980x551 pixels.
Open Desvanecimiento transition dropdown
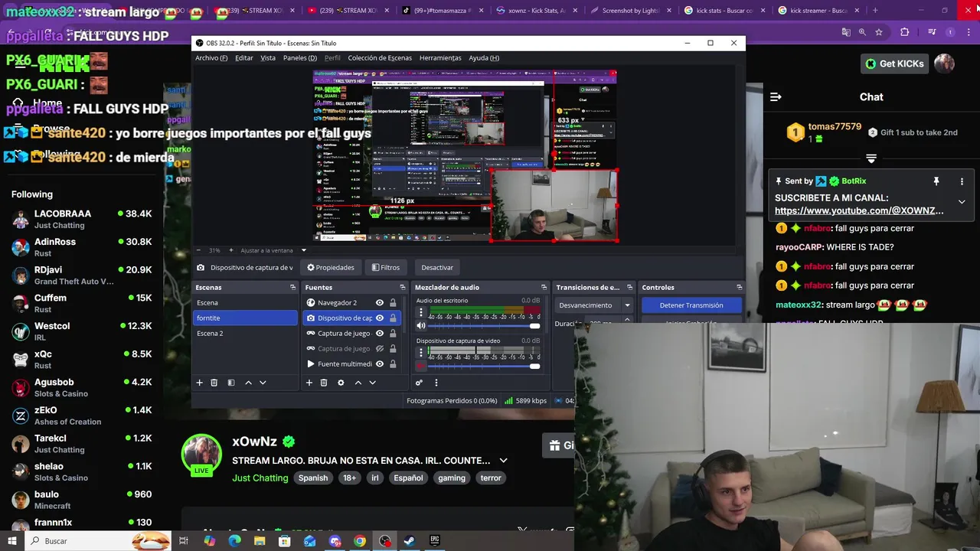tap(627, 305)
